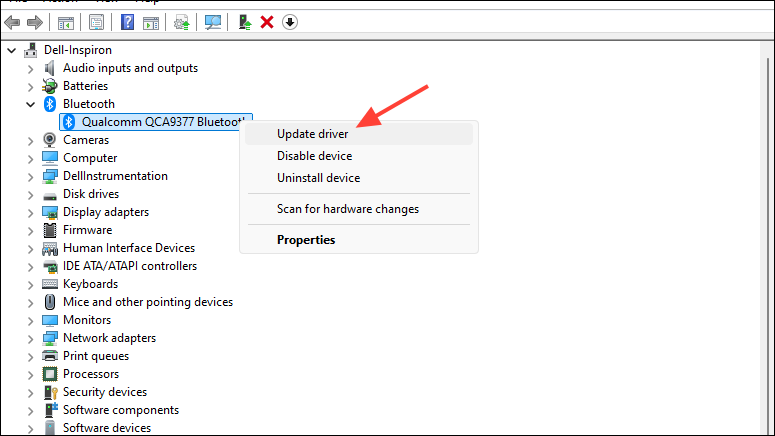Collapse the Dell-Inspiron root node
775x436 pixels.
(x=12, y=50)
